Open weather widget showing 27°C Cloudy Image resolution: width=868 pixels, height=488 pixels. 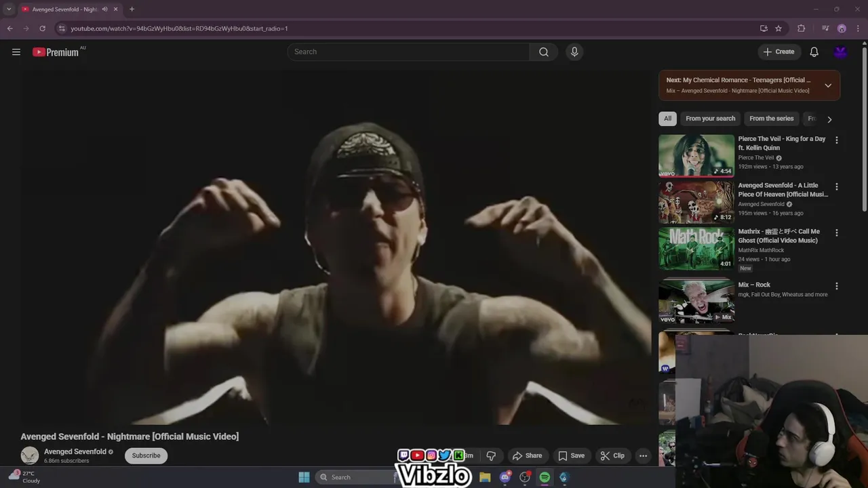coord(24,477)
